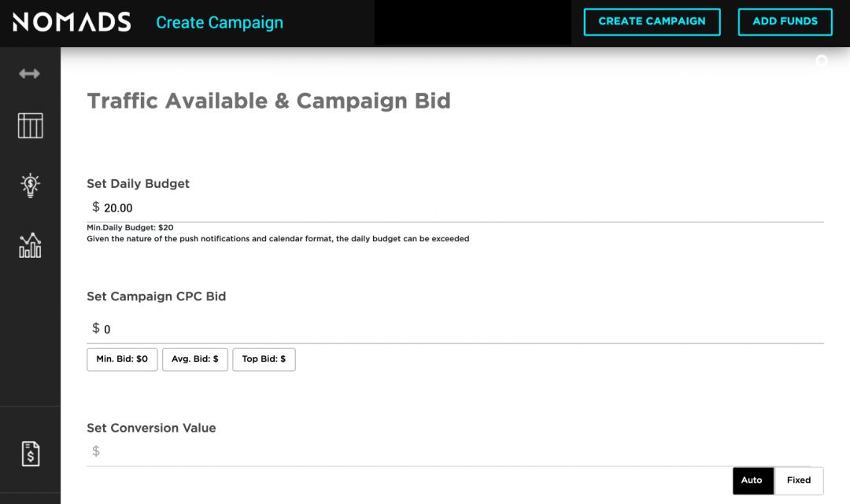Click the Set Campaign CPC Bid label

click(x=156, y=296)
